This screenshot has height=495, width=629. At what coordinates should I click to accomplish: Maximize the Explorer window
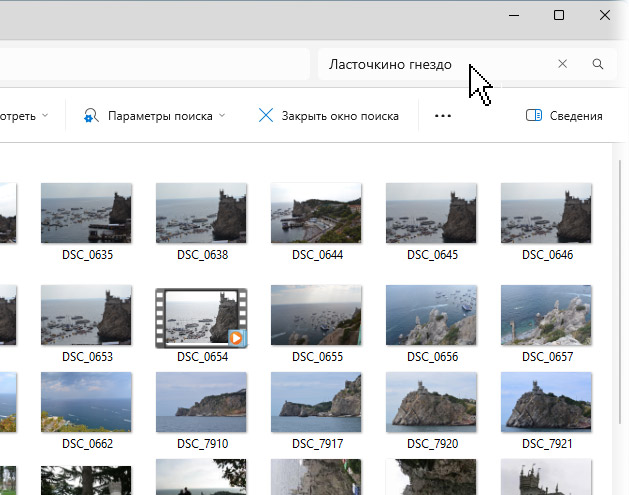(x=559, y=15)
